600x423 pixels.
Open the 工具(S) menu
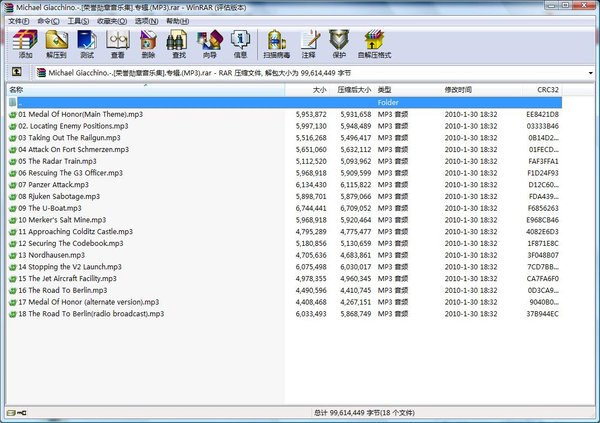point(78,21)
